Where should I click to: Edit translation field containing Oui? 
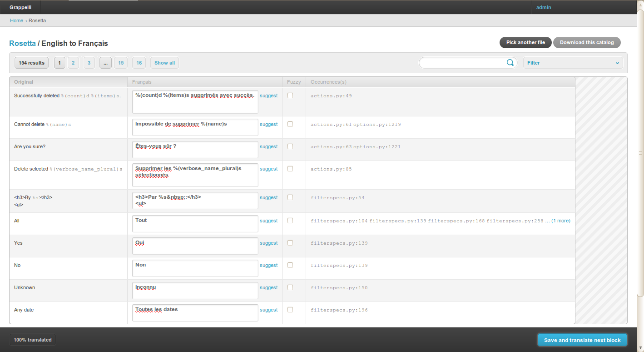coord(195,246)
